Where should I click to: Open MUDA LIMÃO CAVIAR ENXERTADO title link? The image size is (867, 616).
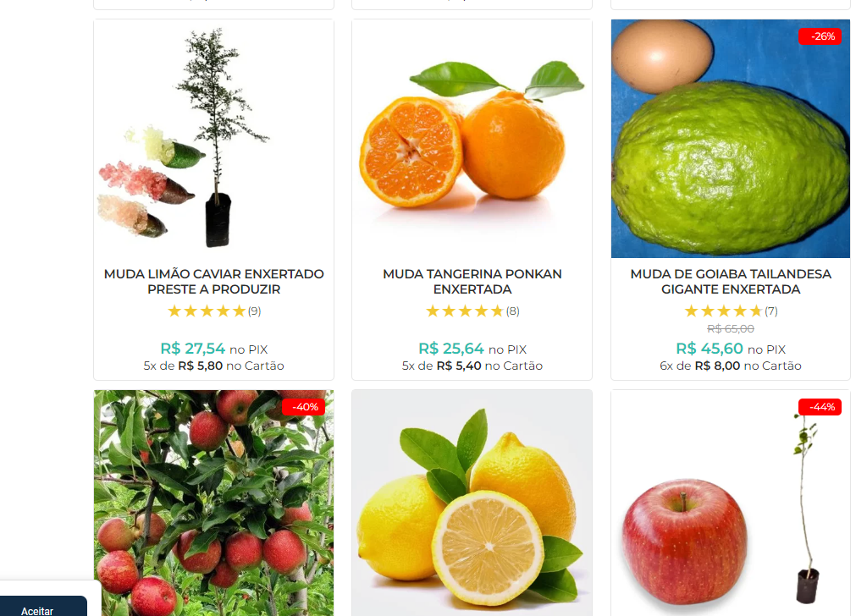click(x=213, y=282)
